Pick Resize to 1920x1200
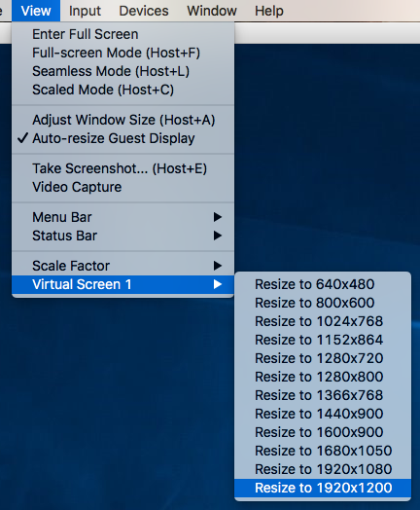This screenshot has width=420, height=510. (x=323, y=488)
